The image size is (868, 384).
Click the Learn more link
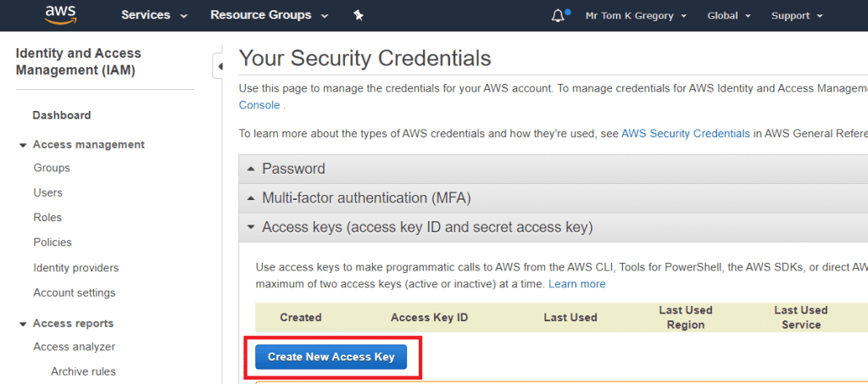click(576, 284)
